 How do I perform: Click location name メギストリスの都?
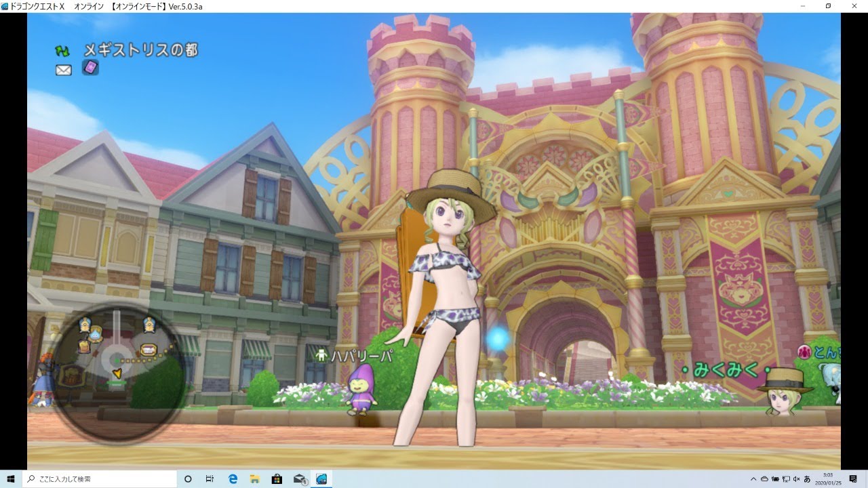point(140,50)
